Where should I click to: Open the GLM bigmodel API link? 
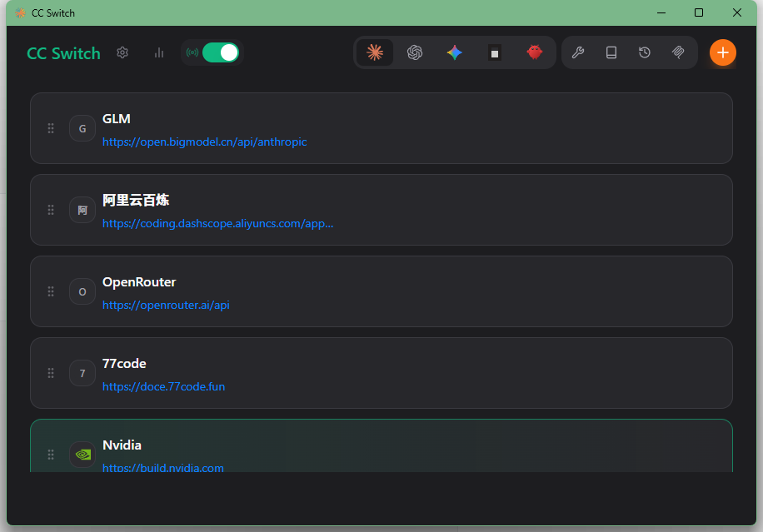pyautogui.click(x=204, y=142)
